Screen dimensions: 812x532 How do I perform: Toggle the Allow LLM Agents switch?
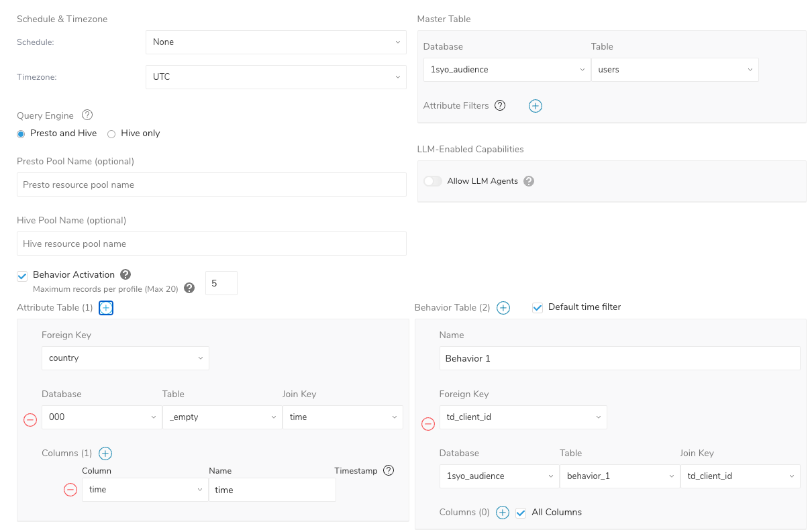(433, 181)
